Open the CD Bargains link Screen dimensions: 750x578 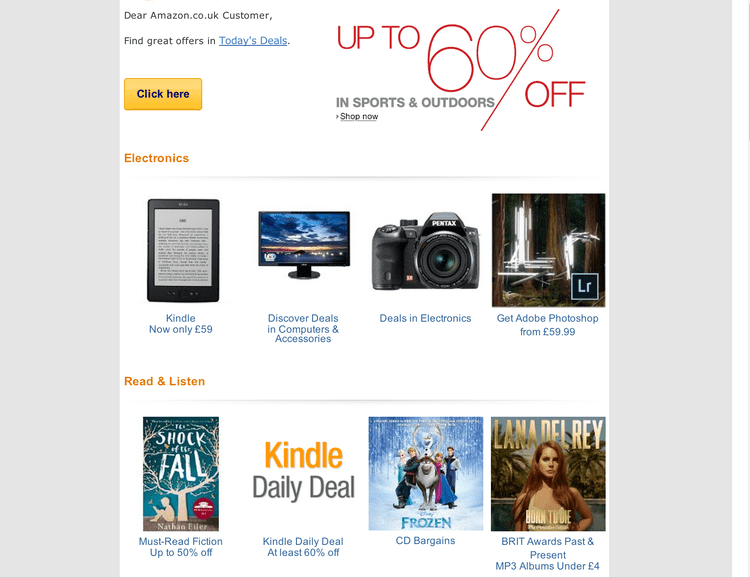pos(425,541)
